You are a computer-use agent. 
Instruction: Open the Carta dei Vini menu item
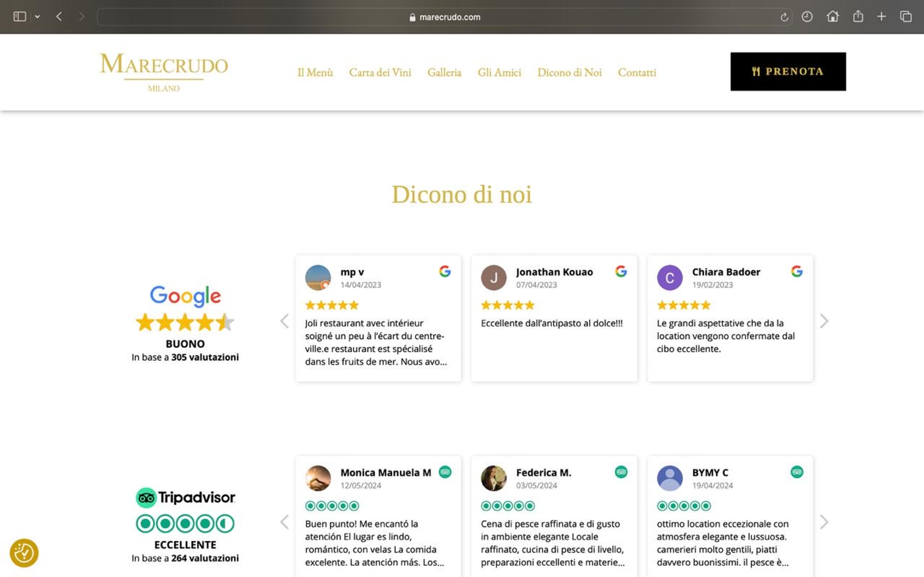point(380,72)
